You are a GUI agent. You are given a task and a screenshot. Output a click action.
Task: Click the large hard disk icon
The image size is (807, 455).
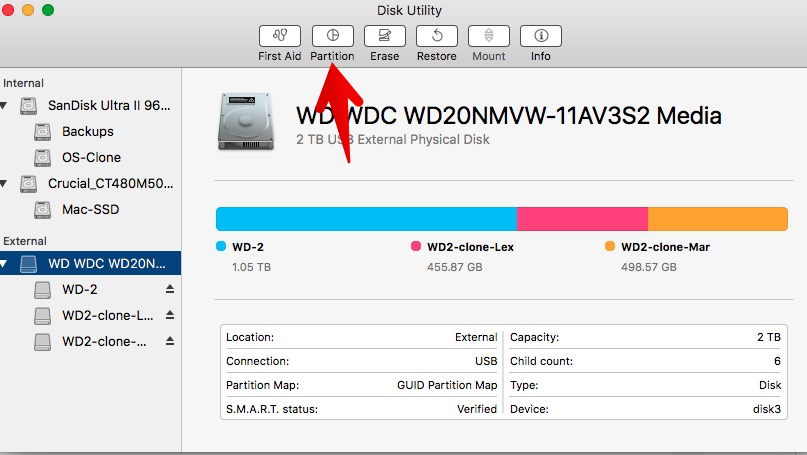coord(246,121)
